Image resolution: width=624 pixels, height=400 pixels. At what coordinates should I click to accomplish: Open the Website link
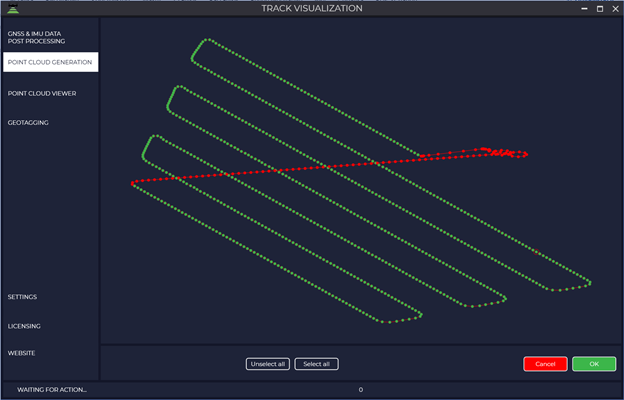(22, 353)
